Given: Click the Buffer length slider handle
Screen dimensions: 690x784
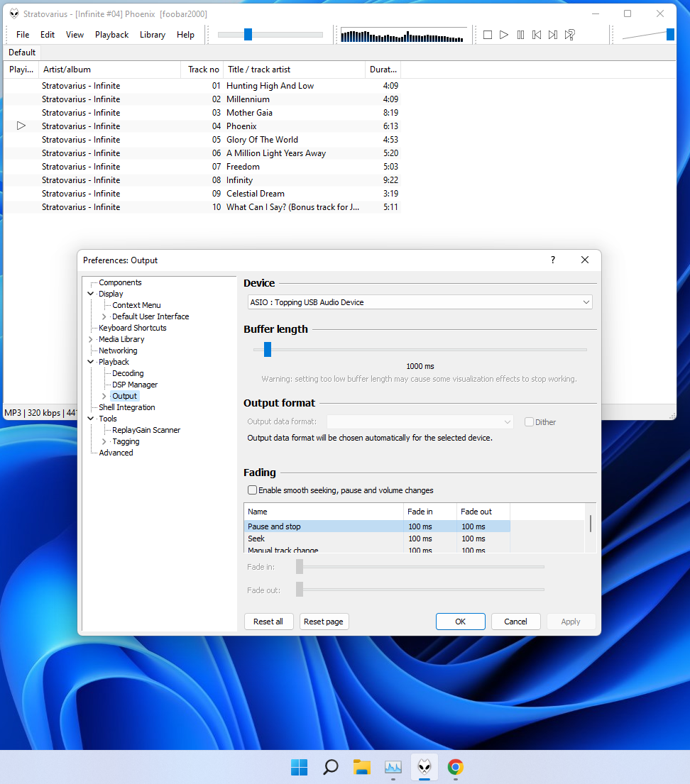Looking at the screenshot, I should (268, 350).
